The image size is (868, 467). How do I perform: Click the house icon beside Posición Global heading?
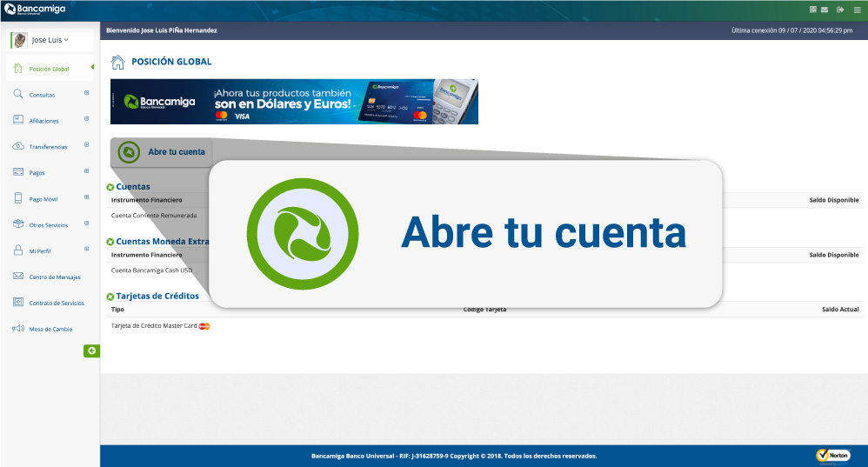coord(117,62)
